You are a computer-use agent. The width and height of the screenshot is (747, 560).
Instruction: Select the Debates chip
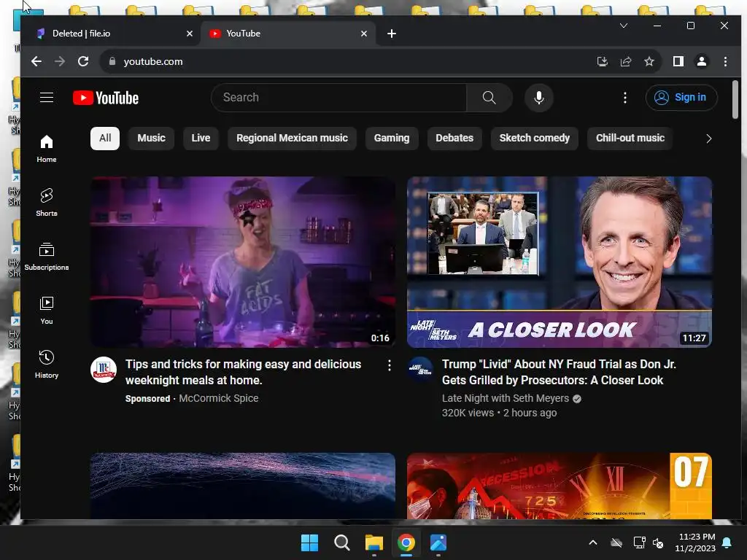[454, 138]
